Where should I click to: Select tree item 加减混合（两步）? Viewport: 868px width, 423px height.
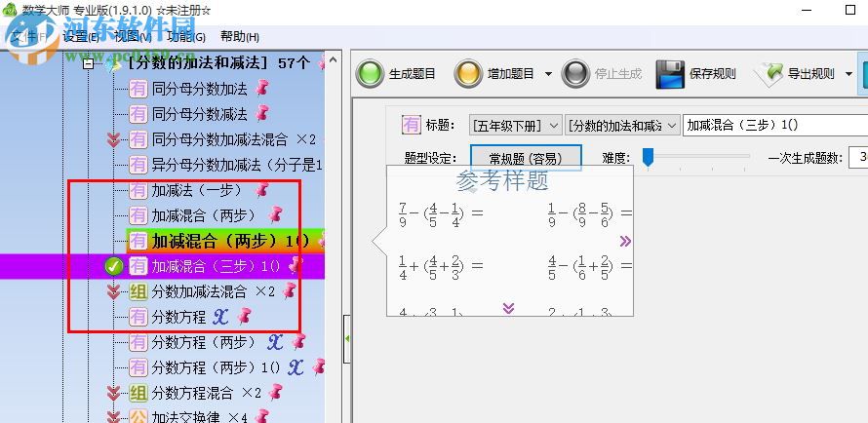pyautogui.click(x=204, y=215)
